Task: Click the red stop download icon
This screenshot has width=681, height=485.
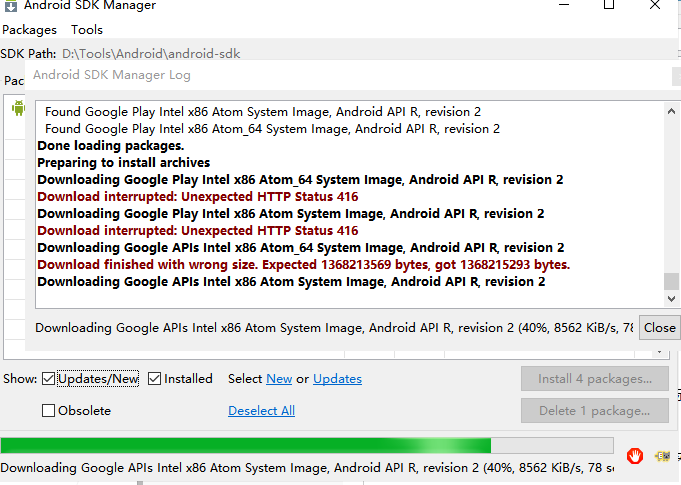Action: point(635,456)
